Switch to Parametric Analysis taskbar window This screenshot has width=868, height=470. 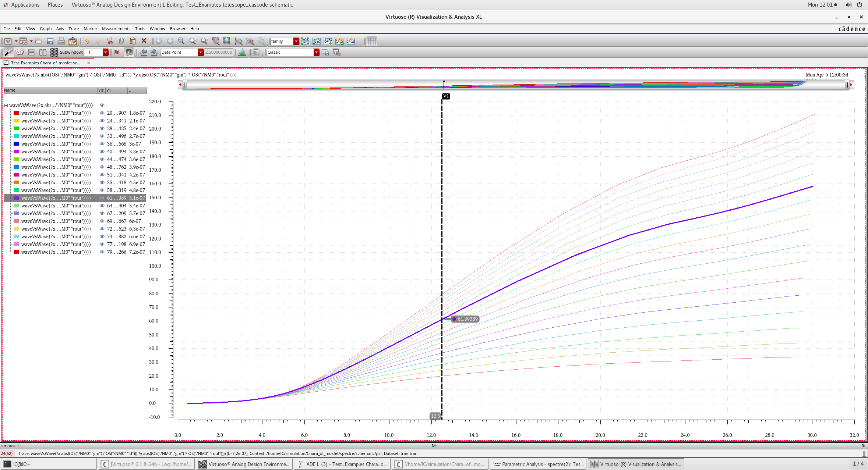click(538, 464)
